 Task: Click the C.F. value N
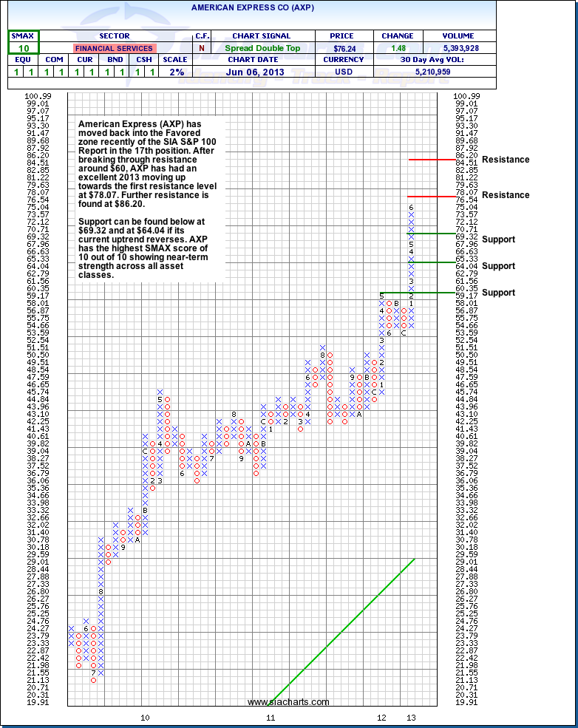(201, 48)
